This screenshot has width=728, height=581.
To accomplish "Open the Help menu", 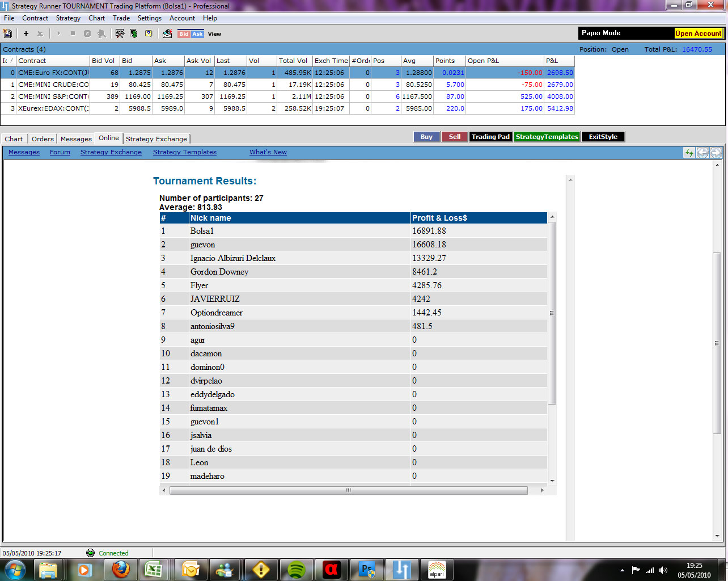I will 210,18.
